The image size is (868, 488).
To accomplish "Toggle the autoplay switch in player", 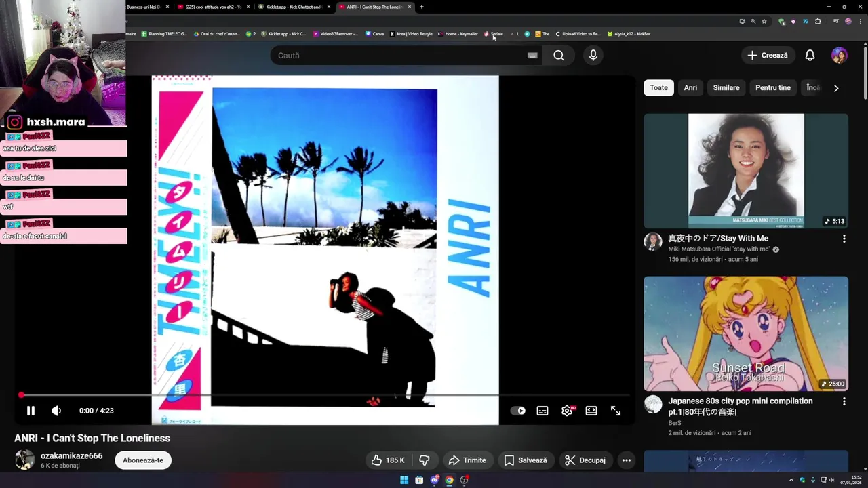I will (518, 411).
